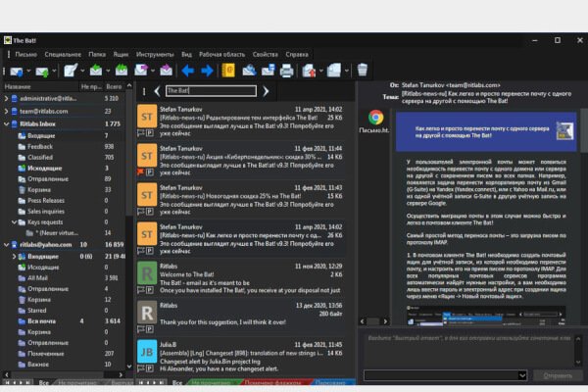Print the message with the printer icon
Screen dimensions: 588x392
coord(287,71)
